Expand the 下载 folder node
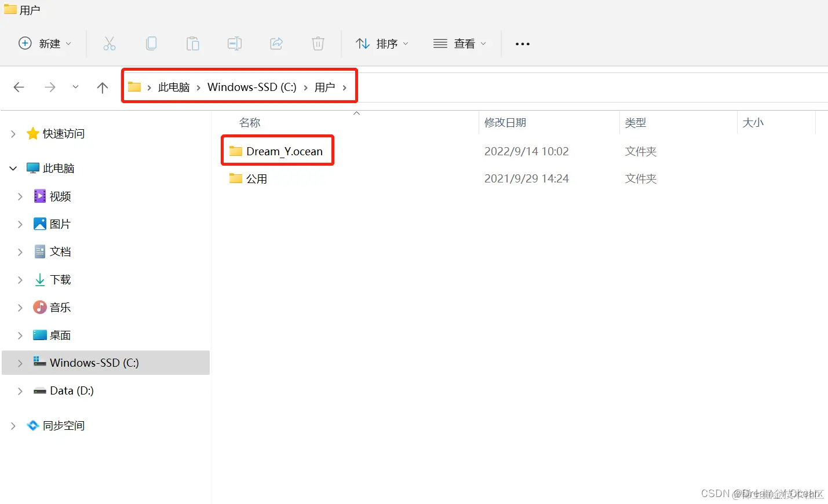 point(20,280)
